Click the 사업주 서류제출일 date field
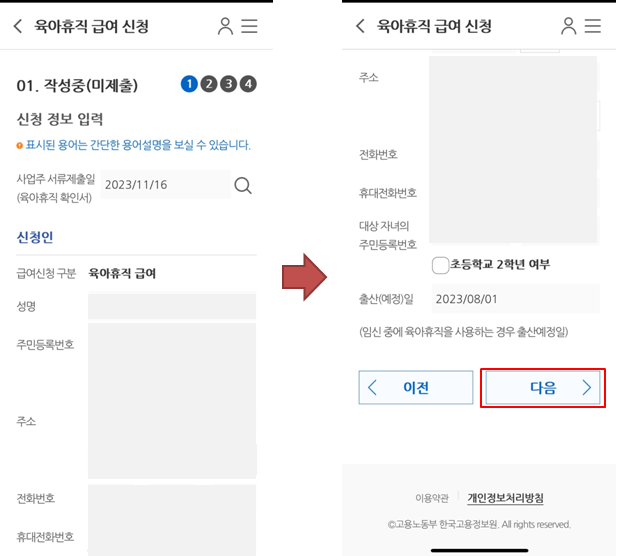The image size is (619, 556). point(166,184)
